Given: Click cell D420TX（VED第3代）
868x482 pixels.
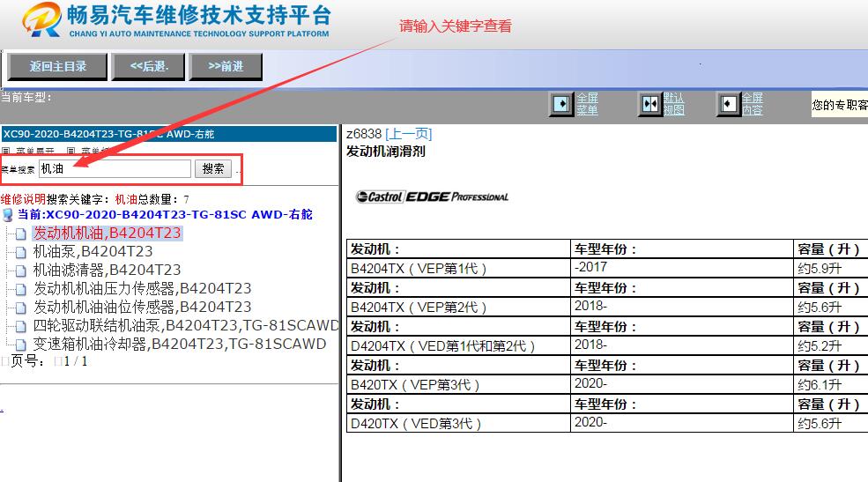Looking at the screenshot, I should [x=458, y=423].
